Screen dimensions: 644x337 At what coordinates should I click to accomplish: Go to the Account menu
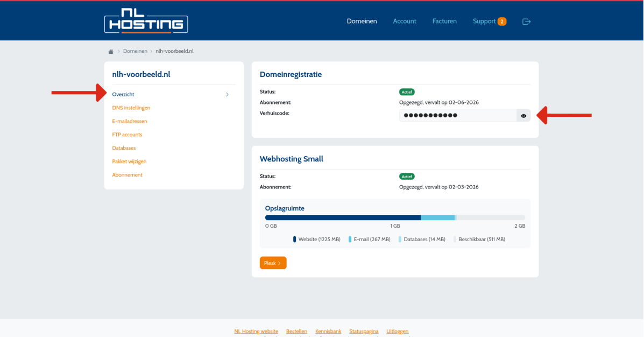(405, 22)
